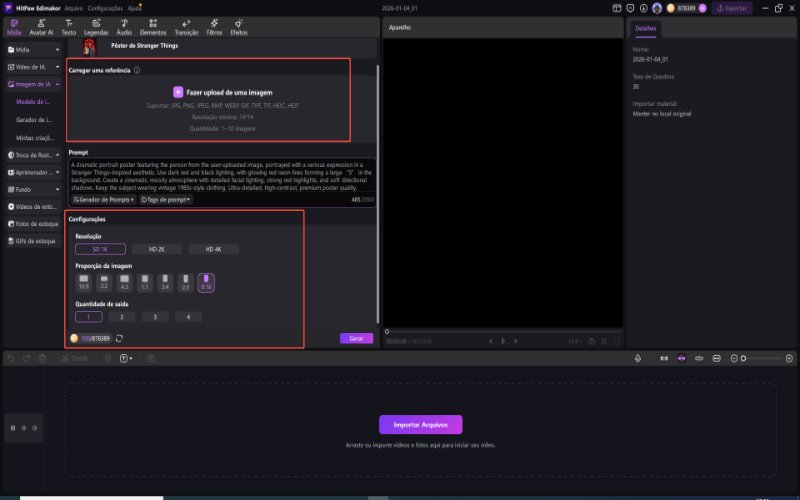Open the Efeitos tool
The width and height of the screenshot is (800, 500).
[239, 27]
